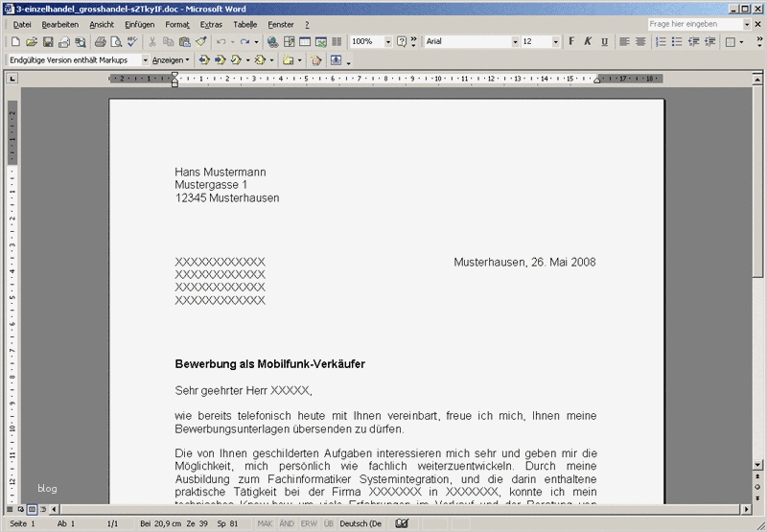Toggle numbered list formatting
This screenshot has height=532, width=767.
coord(661,42)
